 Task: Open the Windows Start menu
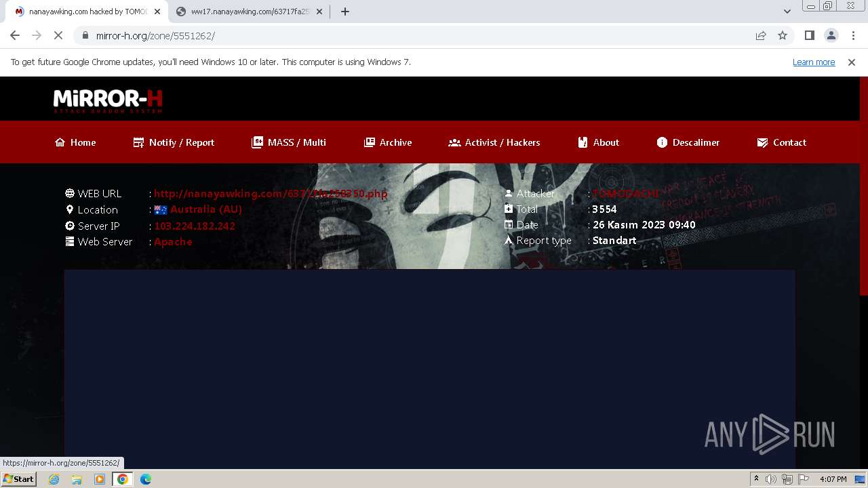coord(19,479)
